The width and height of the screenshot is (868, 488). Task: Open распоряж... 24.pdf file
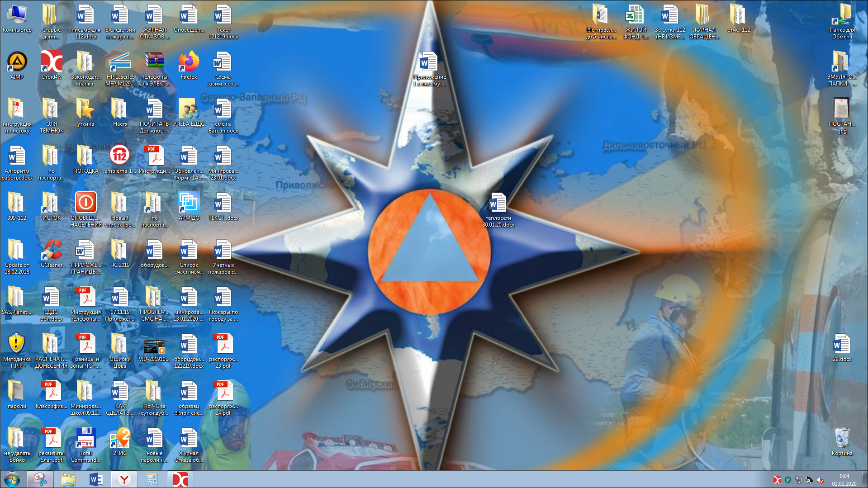223,398
